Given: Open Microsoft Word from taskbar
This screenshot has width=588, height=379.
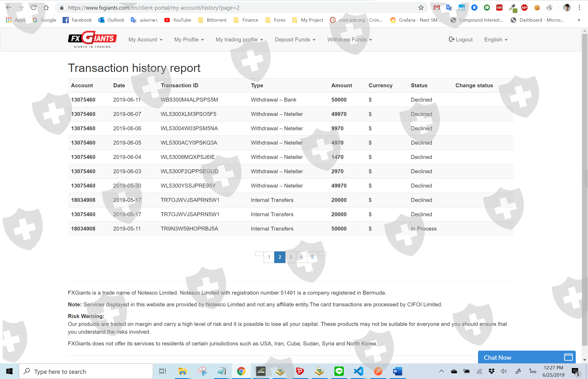Looking at the screenshot, I should (x=397, y=371).
